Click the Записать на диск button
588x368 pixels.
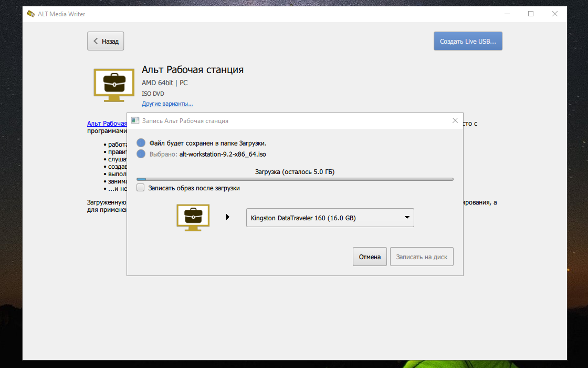[x=422, y=257]
